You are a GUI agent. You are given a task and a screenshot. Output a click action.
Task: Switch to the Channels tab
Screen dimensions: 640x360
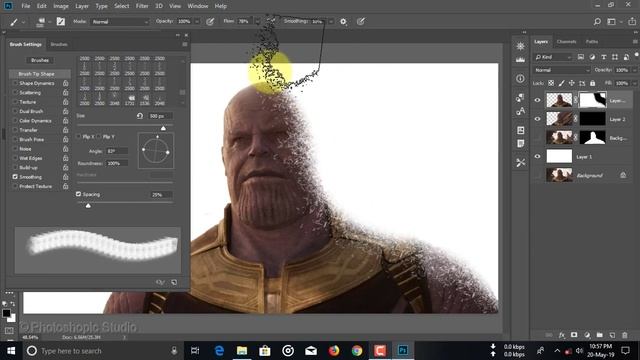566,42
